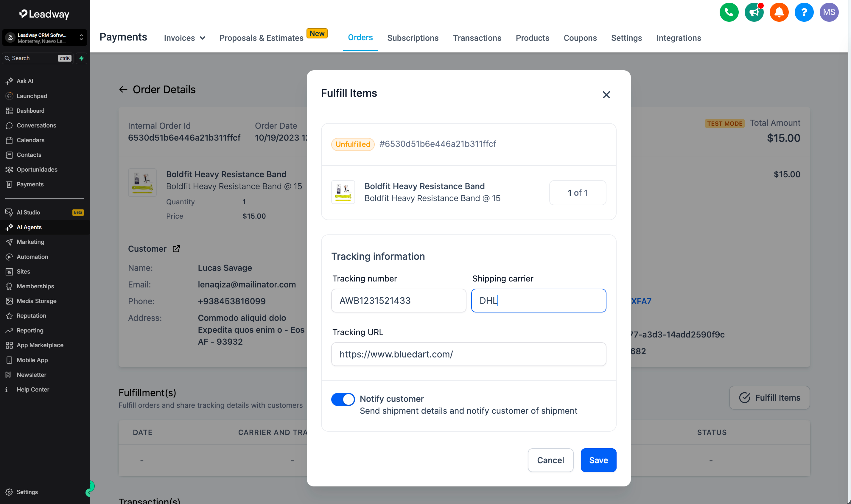Screen dimensions: 851x504
Task: Expand the Invoices dropdown
Action: click(184, 38)
